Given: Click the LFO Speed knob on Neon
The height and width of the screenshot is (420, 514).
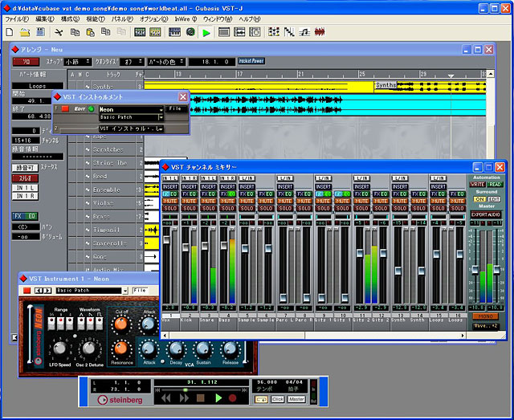Looking at the screenshot, I should pyautogui.click(x=59, y=349).
